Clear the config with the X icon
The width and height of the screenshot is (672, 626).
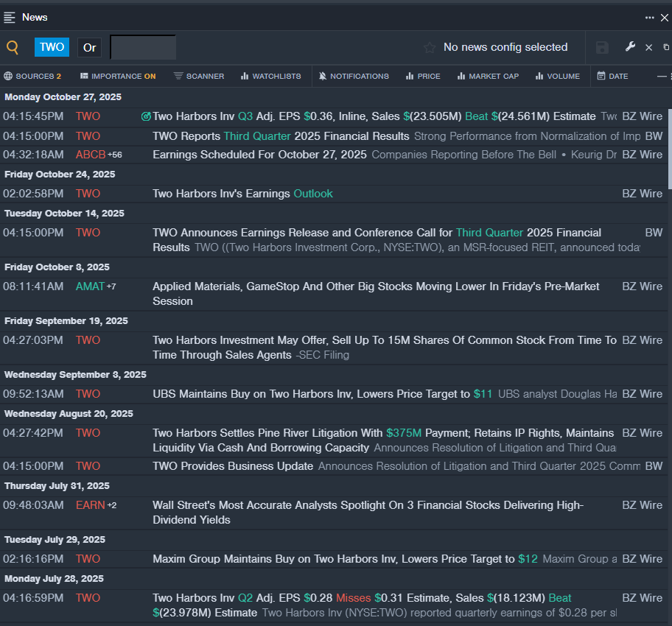tap(648, 48)
